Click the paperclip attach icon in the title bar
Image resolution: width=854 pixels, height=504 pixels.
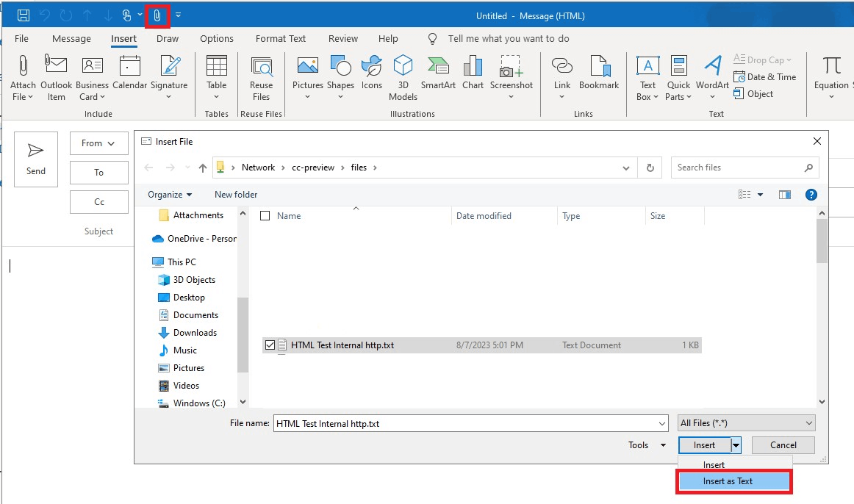(x=157, y=15)
